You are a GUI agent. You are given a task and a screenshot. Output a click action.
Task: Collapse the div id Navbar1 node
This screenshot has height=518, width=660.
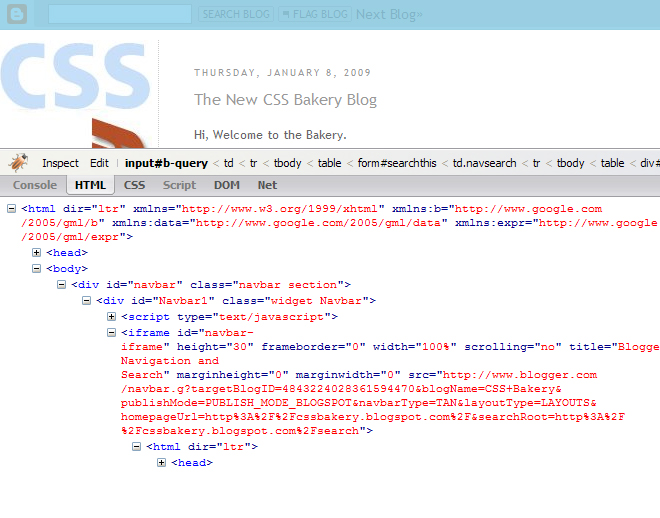pos(86,300)
